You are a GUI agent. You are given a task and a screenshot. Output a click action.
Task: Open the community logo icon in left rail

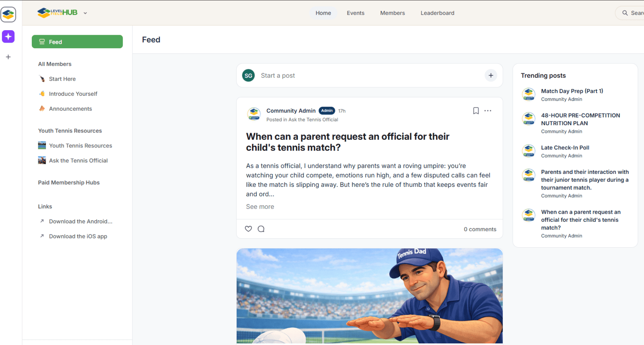click(x=8, y=14)
